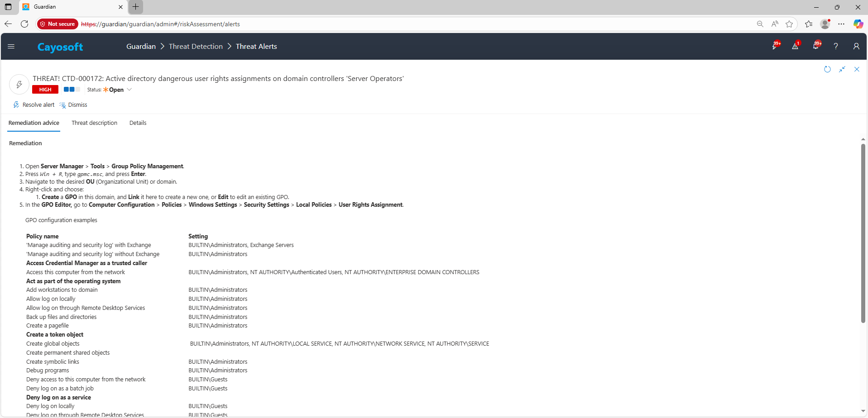
Task: Click the Cayosoft logo
Action: (x=60, y=47)
